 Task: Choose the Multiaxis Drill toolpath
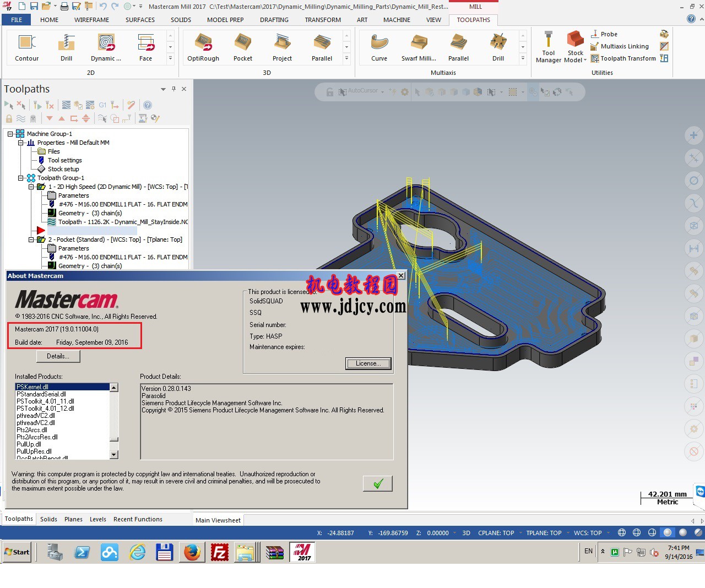click(498, 47)
